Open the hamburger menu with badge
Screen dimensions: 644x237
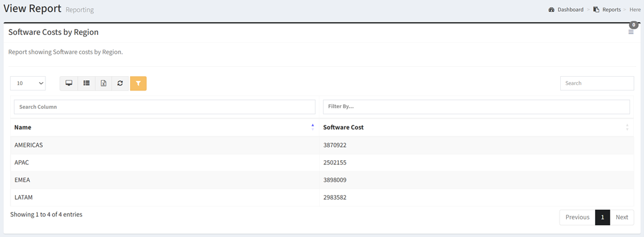click(x=631, y=32)
